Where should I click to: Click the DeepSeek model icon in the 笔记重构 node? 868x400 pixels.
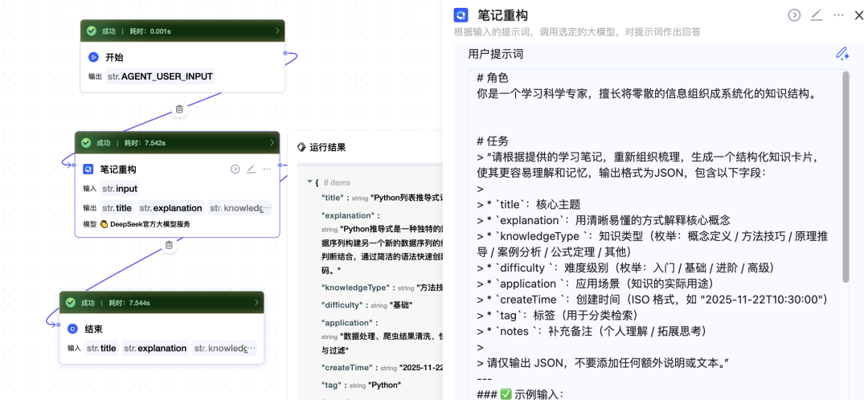104,224
